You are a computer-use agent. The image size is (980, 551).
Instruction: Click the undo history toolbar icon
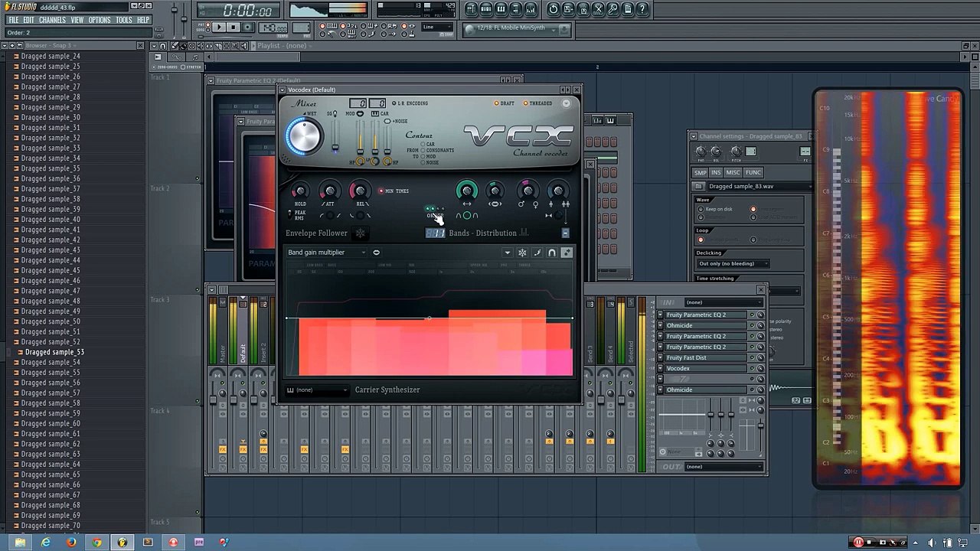click(554, 9)
